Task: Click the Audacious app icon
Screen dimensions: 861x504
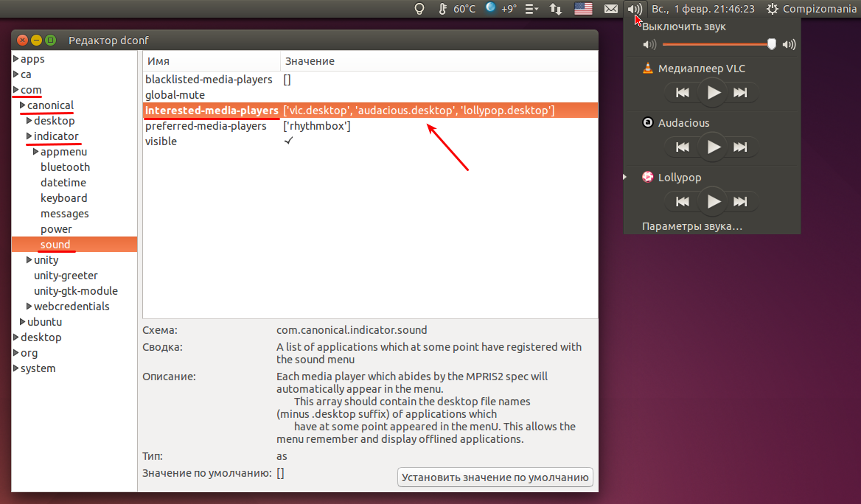Action: (648, 122)
